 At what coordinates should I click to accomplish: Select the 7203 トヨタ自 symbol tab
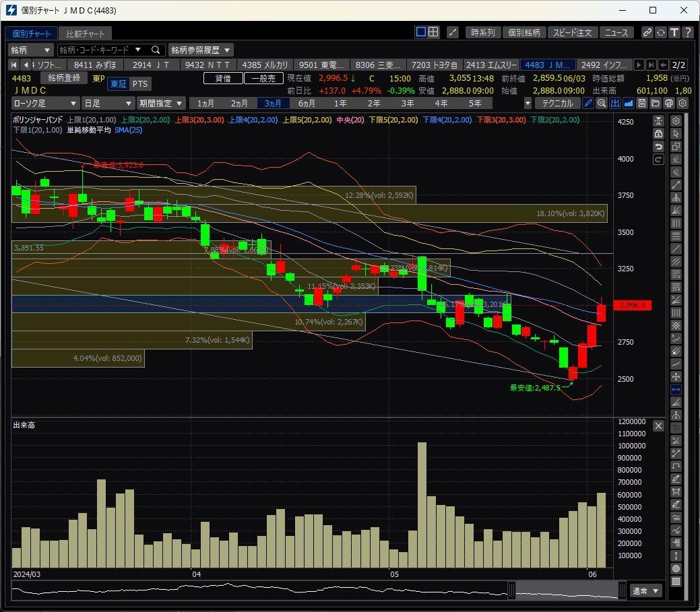point(434,65)
